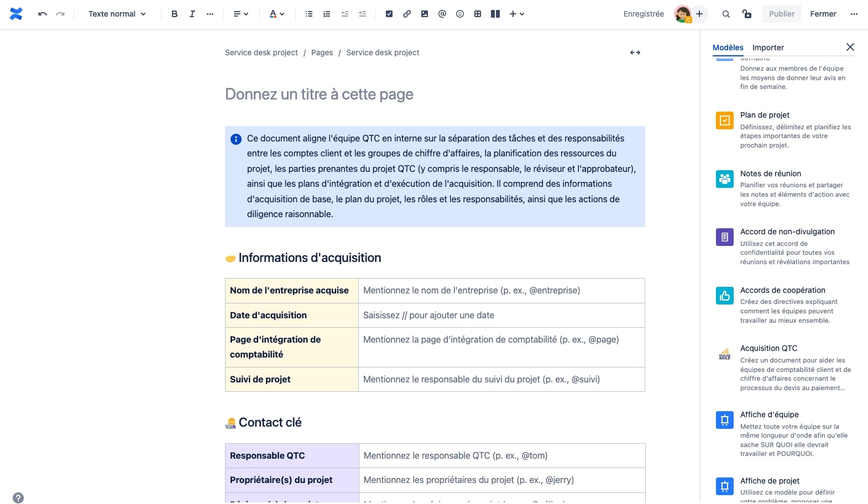Open the help question mark button
This screenshot has height=504, width=868.
coord(18,498)
